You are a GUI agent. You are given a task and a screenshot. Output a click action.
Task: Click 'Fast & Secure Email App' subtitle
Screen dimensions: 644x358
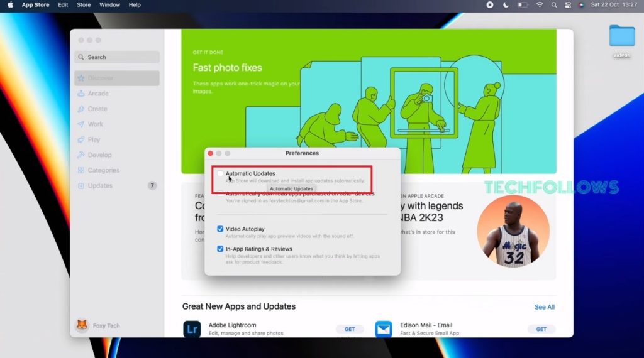point(430,333)
